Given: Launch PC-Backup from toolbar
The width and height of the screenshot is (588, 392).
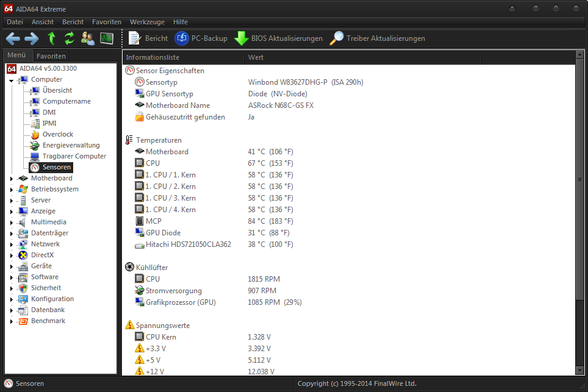Looking at the screenshot, I should pos(201,38).
